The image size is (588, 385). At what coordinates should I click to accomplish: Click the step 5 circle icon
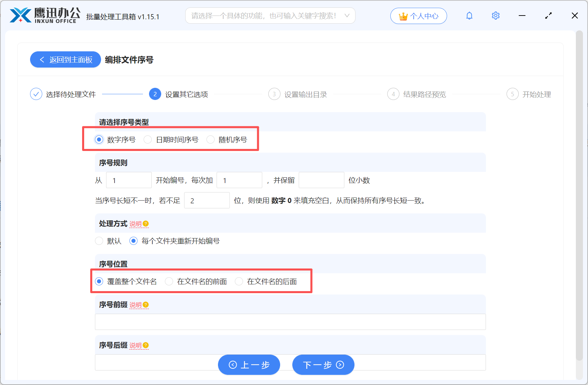(x=513, y=94)
